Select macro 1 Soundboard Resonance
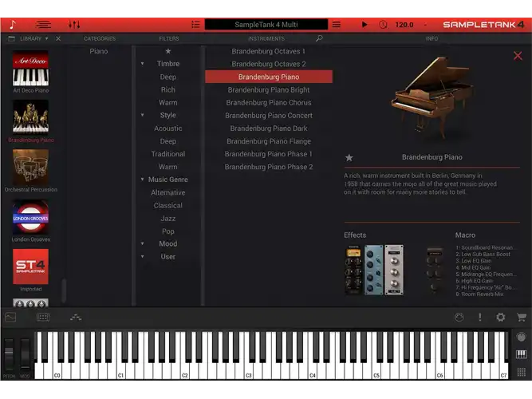Image resolution: width=532 pixels, height=399 pixels. pyautogui.click(x=484, y=247)
